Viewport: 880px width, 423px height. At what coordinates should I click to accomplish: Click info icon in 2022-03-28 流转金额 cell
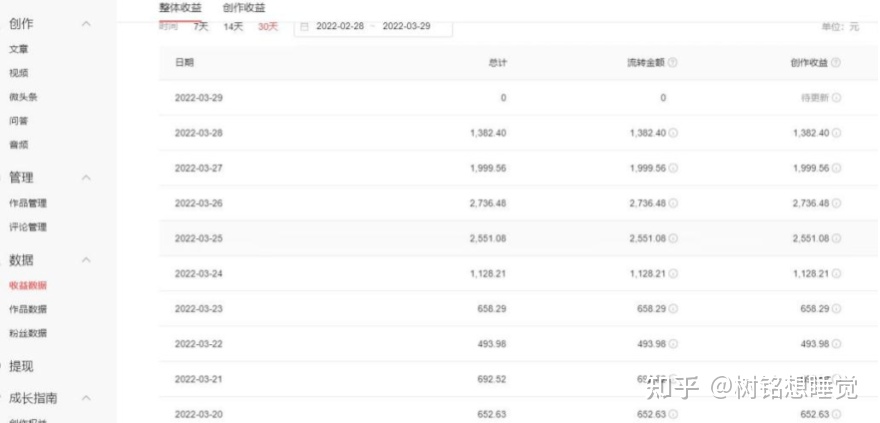673,133
